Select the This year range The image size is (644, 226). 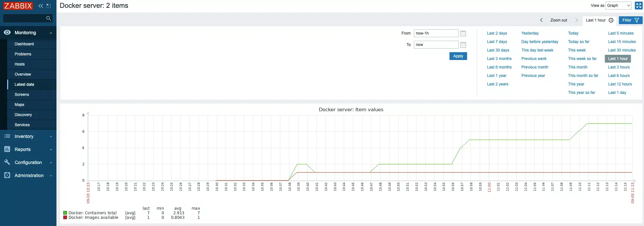pos(576,84)
